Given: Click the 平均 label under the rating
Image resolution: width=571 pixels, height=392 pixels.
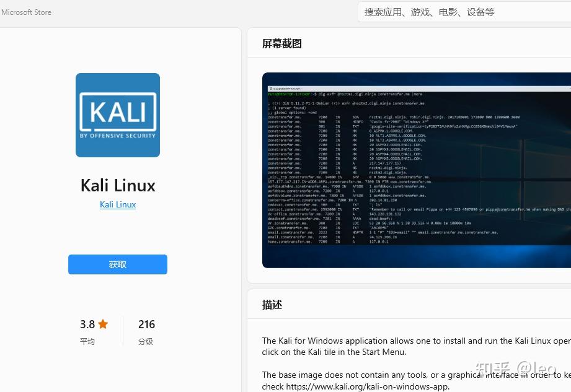Looking at the screenshot, I should tap(87, 341).
